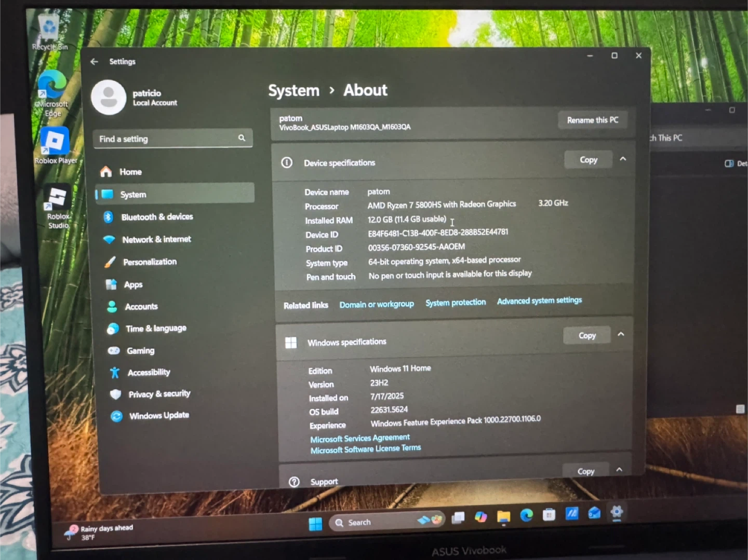Copy the device specifications
Image resolution: width=748 pixels, height=560 pixels.
pos(588,160)
